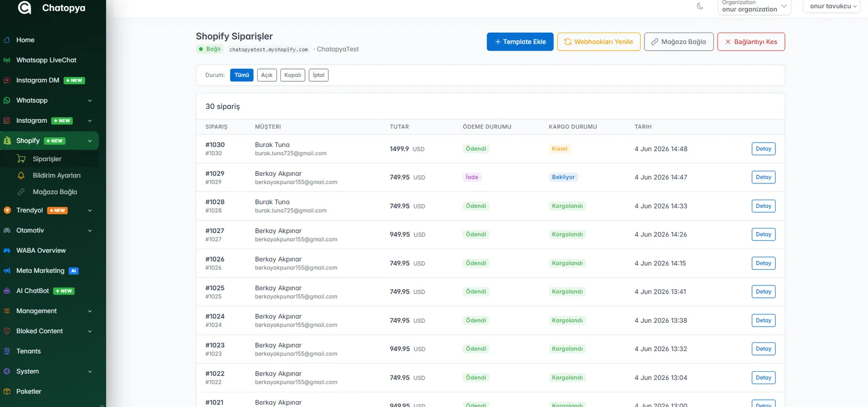868x407 pixels.
Task: Click the Siparişler cart icon
Action: 21,159
